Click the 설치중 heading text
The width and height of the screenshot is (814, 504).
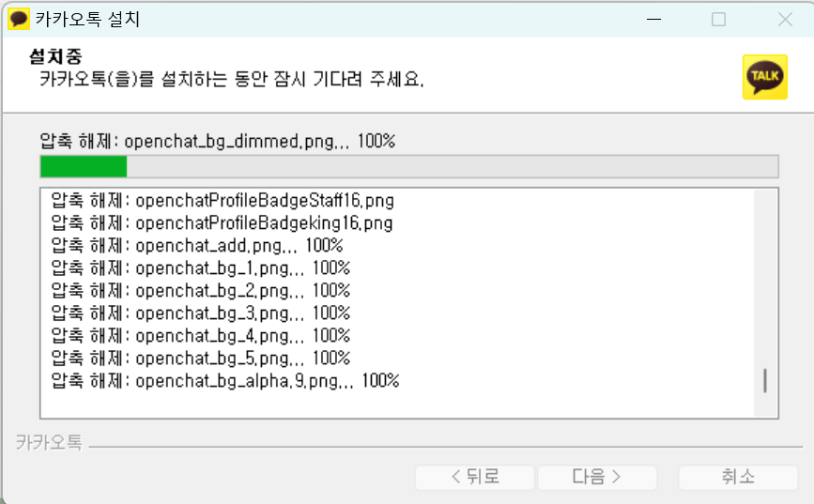click(x=55, y=56)
